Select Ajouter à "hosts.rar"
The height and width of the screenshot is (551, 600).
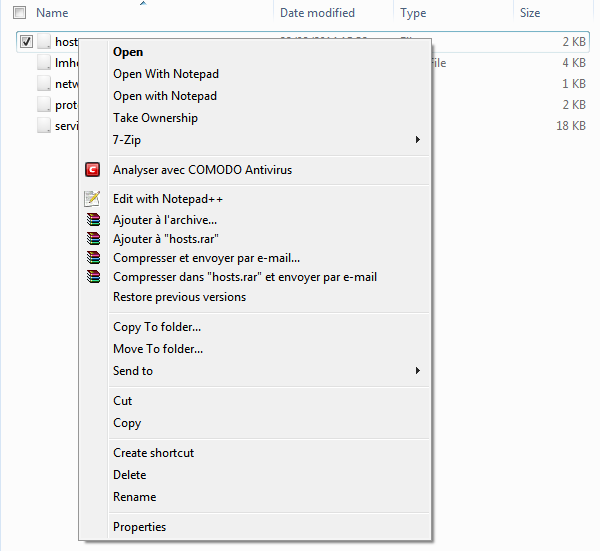(x=166, y=239)
